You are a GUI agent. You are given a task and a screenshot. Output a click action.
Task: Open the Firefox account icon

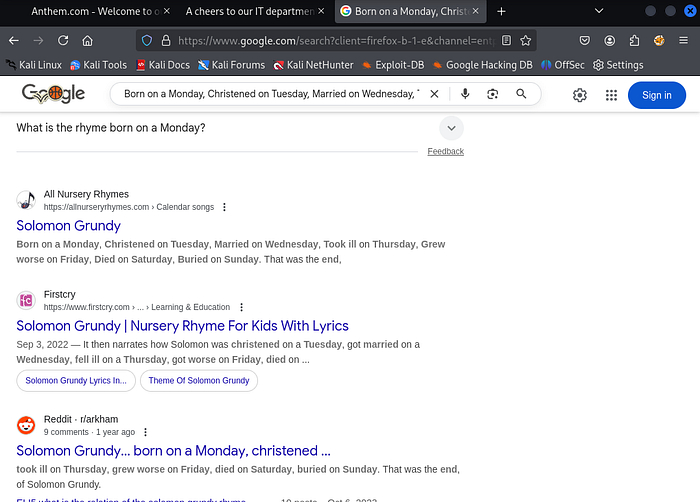pos(609,41)
